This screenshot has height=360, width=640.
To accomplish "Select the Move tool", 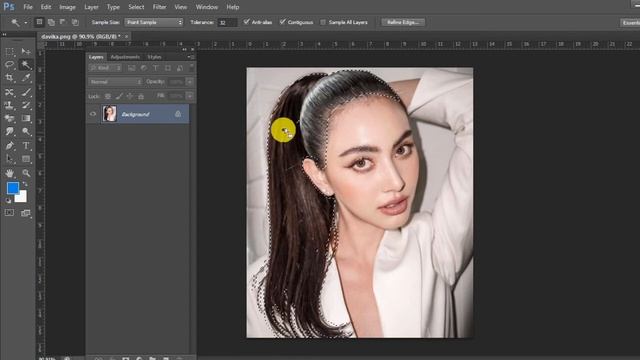I will pos(26,51).
